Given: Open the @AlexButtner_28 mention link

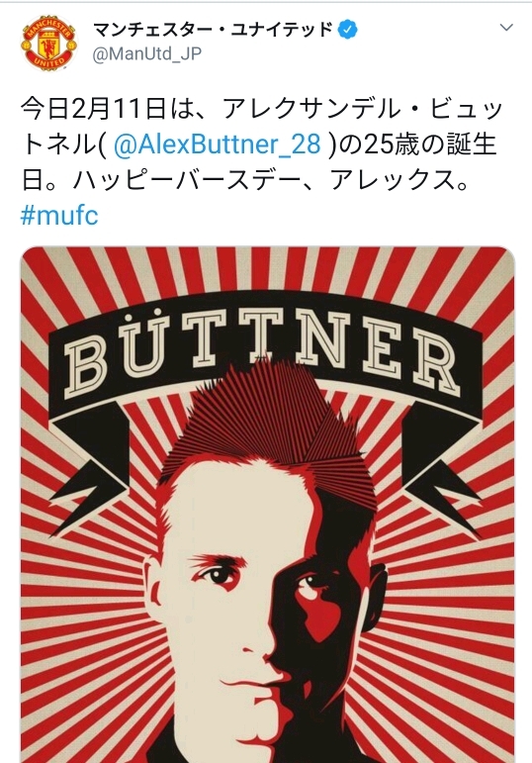Looking at the screenshot, I should click(x=217, y=144).
